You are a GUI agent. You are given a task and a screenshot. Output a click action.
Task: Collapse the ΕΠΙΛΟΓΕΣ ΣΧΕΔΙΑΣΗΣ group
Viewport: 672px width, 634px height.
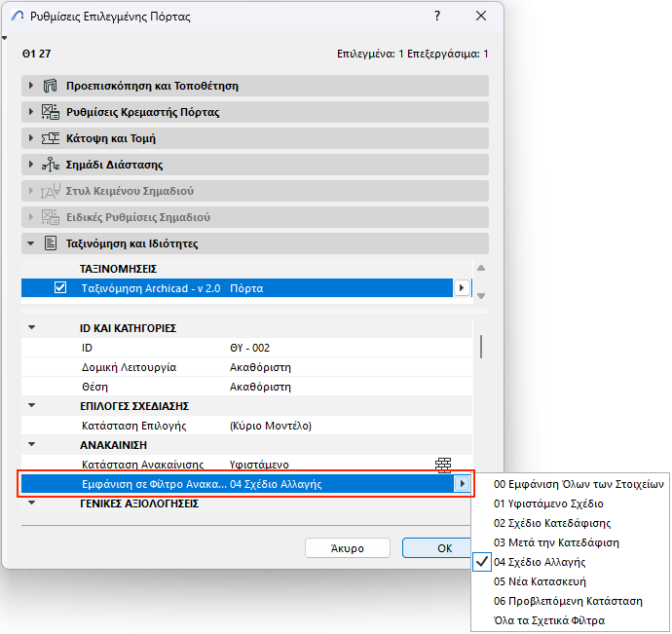(32, 405)
